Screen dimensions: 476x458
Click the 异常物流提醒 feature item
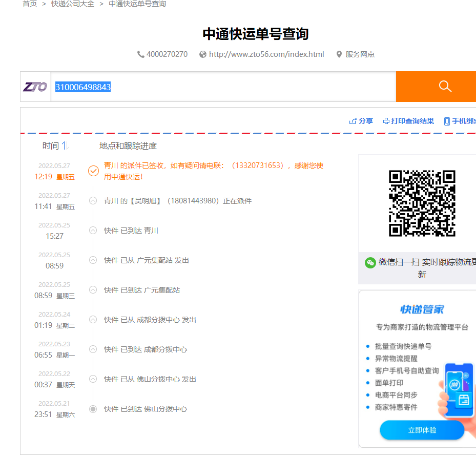(x=396, y=359)
